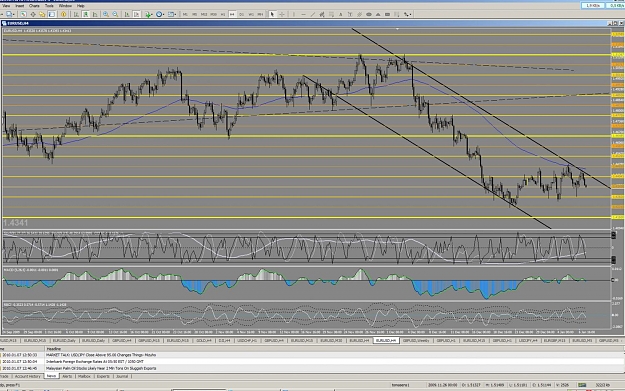Screen dimensions: 625x391
Task: Switch chart to bar chart mode
Action: tap(76, 14)
